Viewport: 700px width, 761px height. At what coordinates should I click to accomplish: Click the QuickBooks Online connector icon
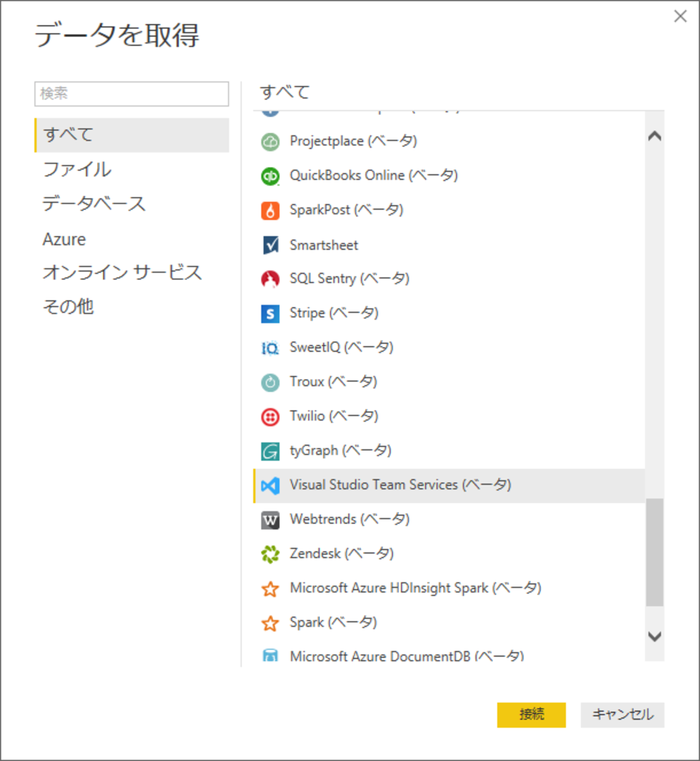coord(270,176)
